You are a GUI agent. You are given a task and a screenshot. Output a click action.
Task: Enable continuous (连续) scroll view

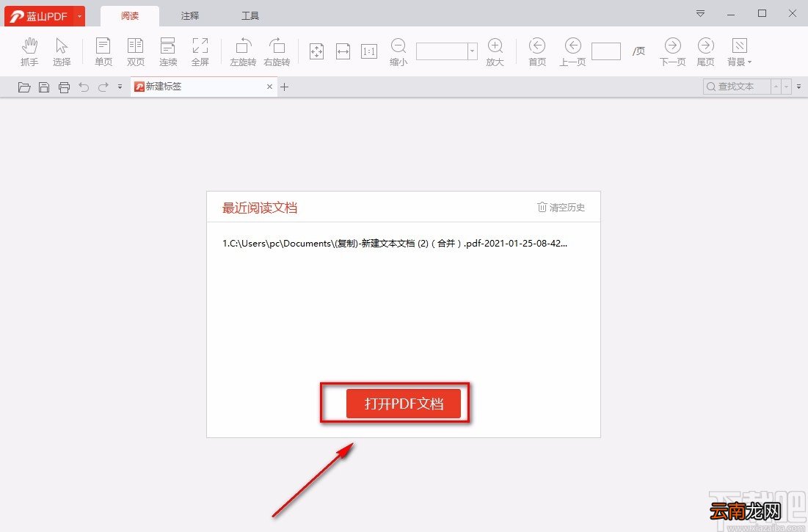(168, 51)
